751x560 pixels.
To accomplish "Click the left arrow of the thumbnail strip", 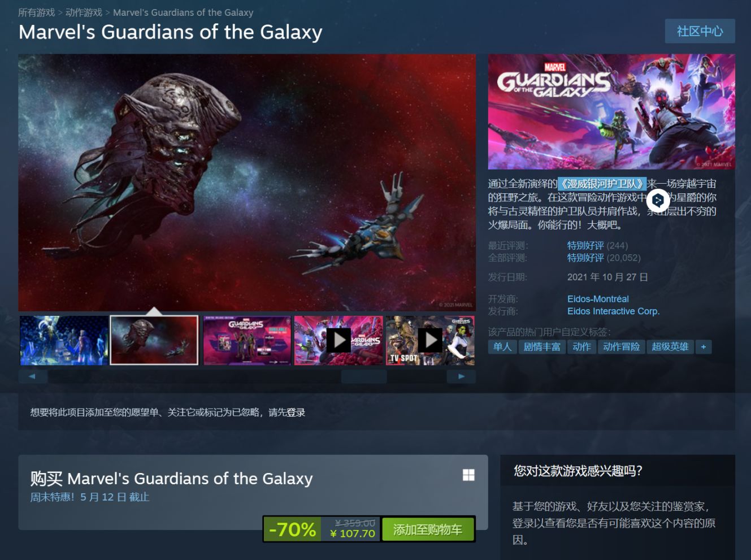I will pyautogui.click(x=32, y=376).
